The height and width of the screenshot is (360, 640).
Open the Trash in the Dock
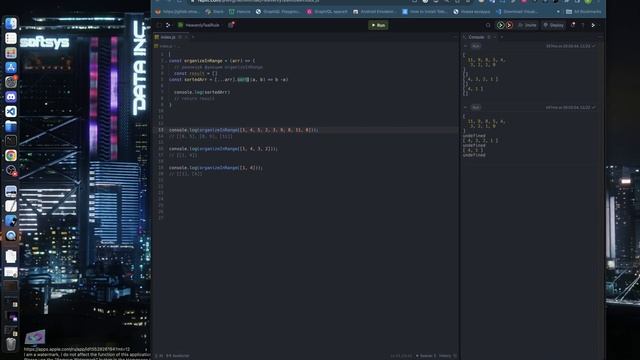pyautogui.click(x=11, y=344)
